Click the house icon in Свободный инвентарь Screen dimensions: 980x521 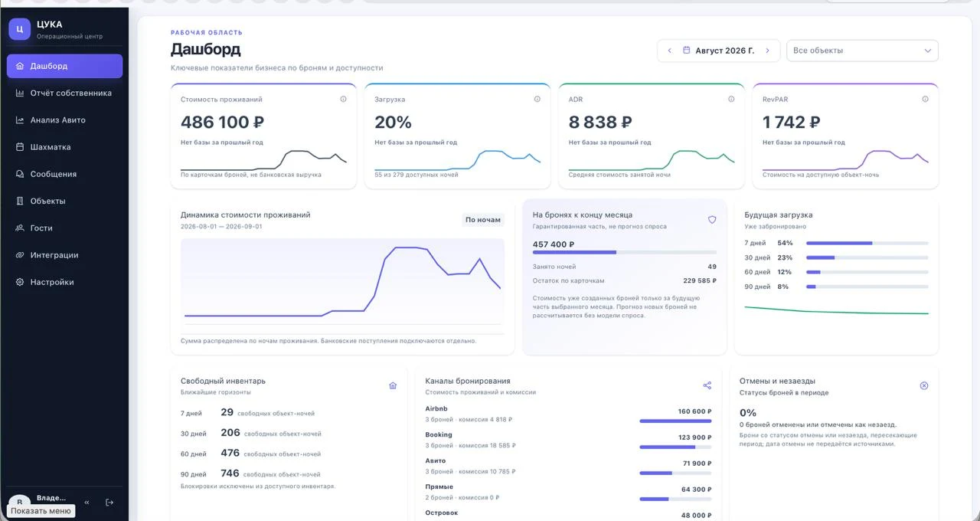393,385
